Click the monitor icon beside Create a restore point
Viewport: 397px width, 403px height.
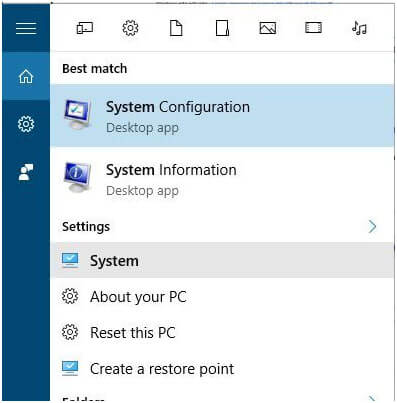(x=70, y=368)
